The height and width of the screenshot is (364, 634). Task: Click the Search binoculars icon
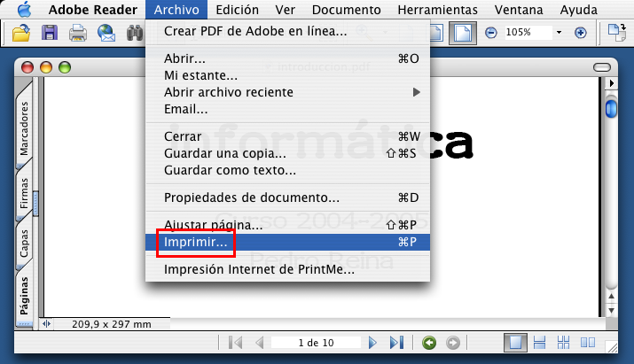[x=135, y=33]
